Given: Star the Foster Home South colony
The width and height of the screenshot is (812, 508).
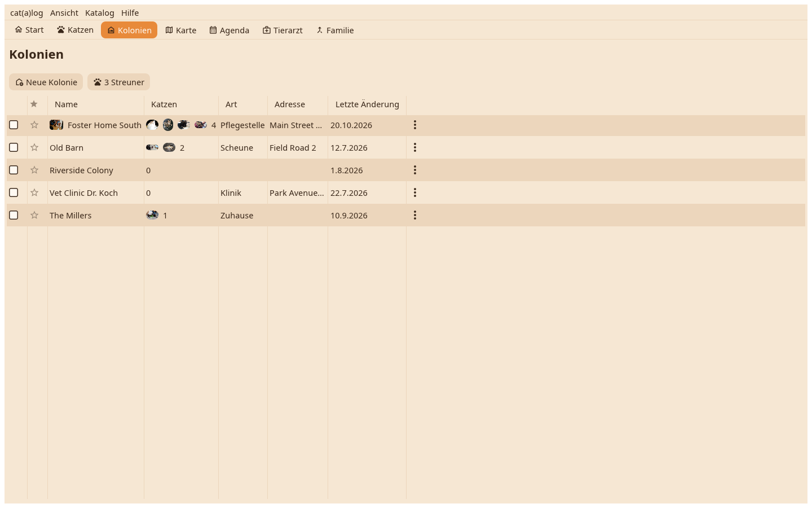Looking at the screenshot, I should pos(34,125).
